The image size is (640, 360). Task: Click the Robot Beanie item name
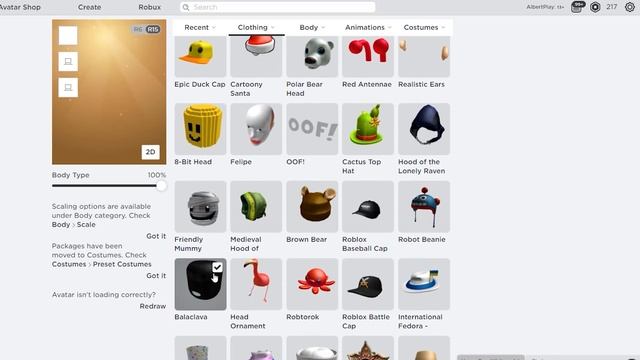422,239
